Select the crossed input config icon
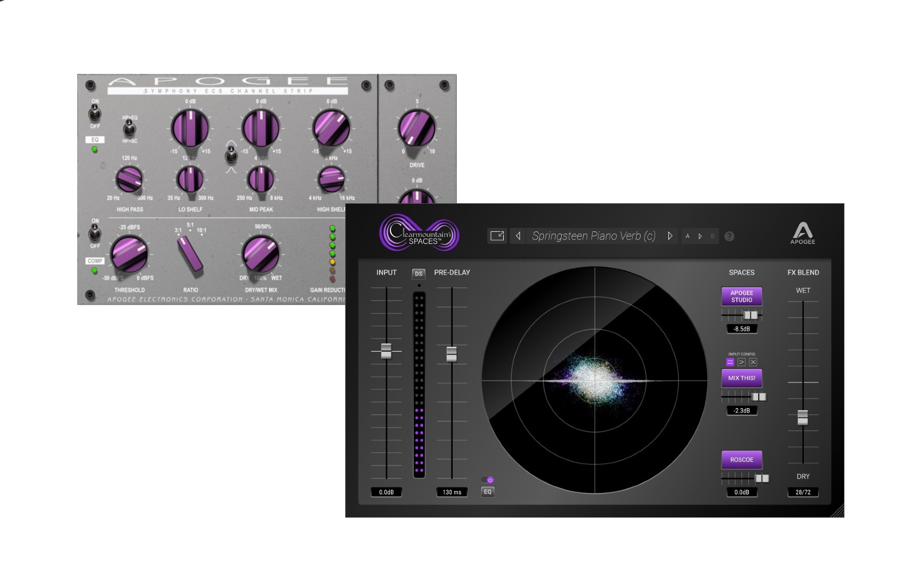 click(753, 362)
